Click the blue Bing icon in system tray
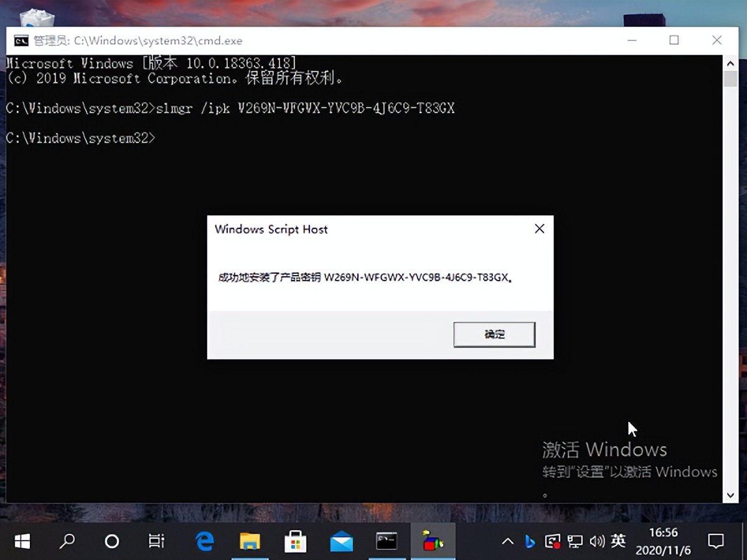 coord(530,541)
